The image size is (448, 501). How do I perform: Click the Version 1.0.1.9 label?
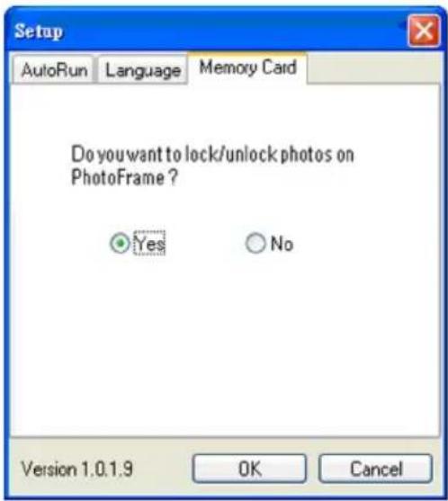(76, 469)
